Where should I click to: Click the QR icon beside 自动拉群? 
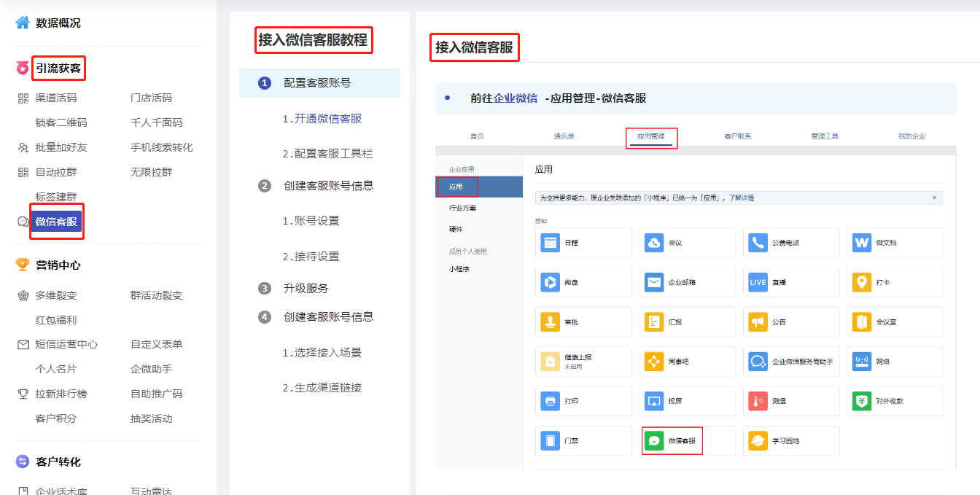coord(23,172)
